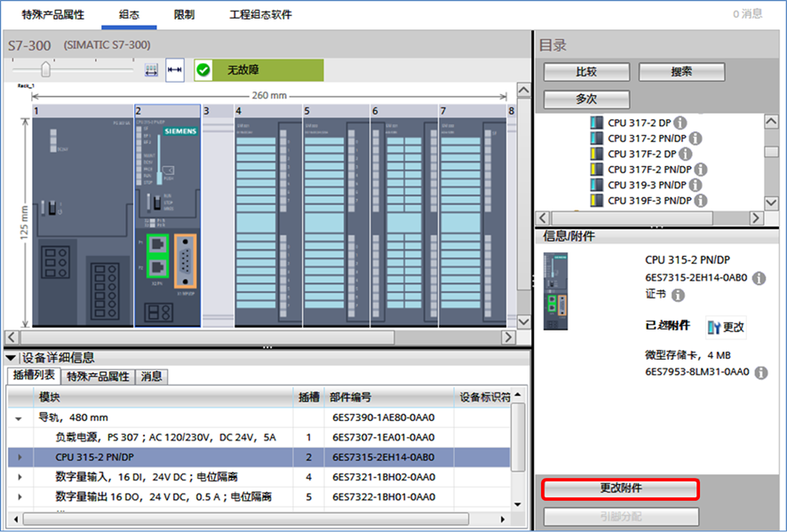Click the 更改附件 button

pos(621,488)
